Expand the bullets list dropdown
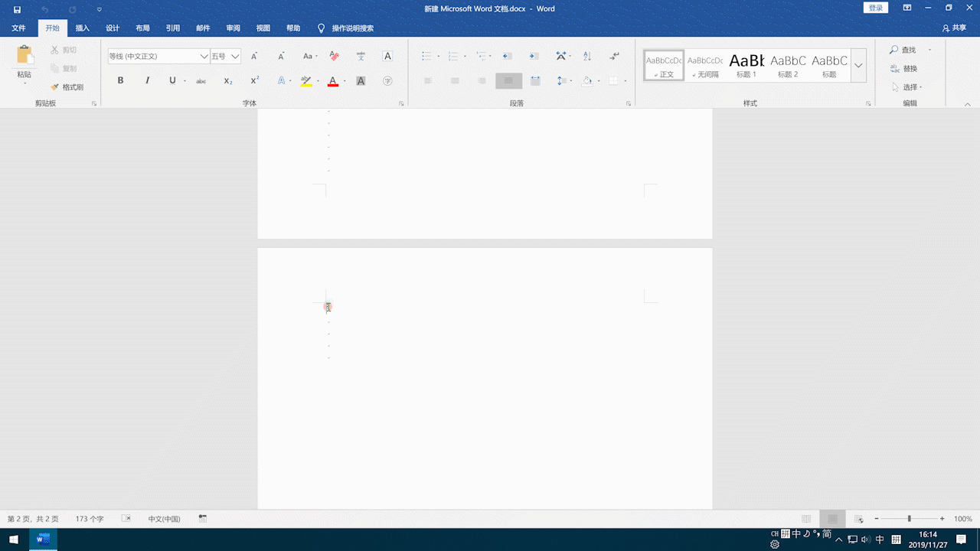This screenshot has width=980, height=551. [x=439, y=56]
